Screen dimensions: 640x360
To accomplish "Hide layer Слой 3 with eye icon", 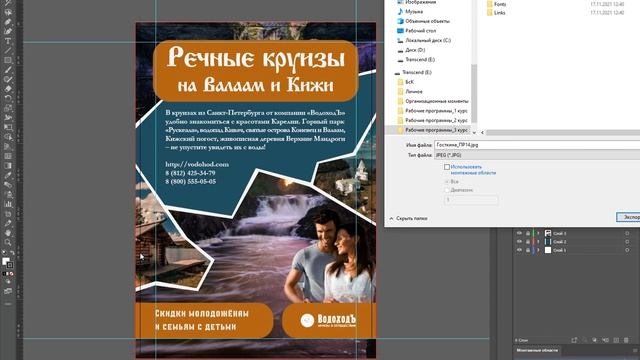I will [x=520, y=233].
